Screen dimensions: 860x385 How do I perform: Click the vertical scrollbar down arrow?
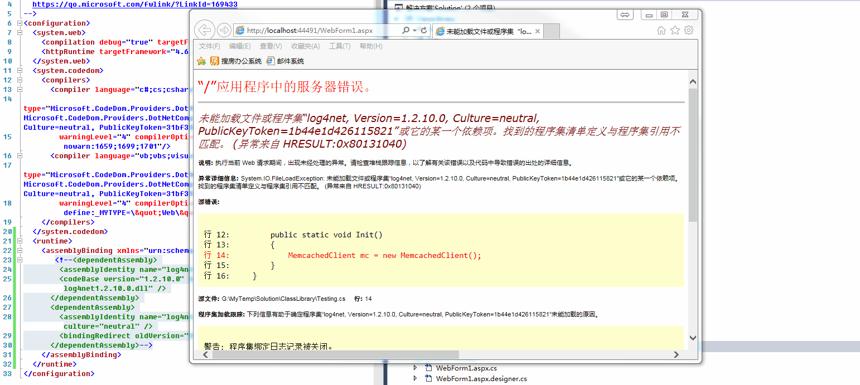692,338
